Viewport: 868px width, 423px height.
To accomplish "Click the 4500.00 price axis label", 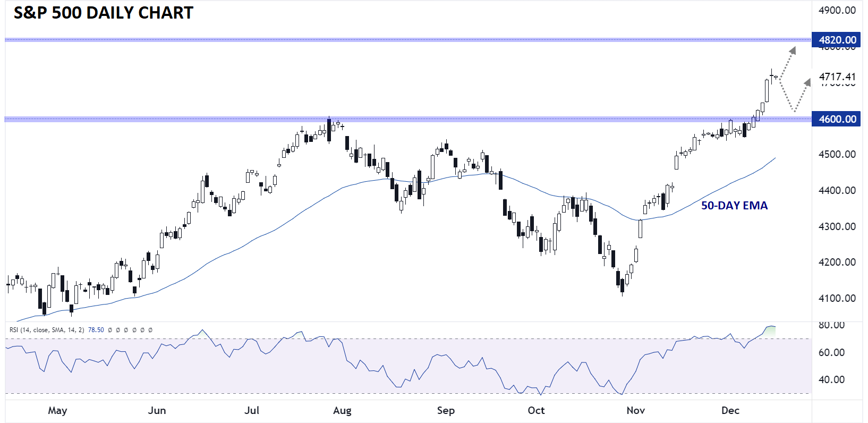I will pyautogui.click(x=837, y=154).
